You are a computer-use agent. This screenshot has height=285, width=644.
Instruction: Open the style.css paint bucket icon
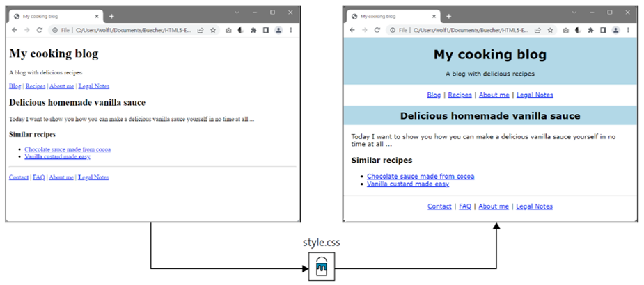coord(322,266)
